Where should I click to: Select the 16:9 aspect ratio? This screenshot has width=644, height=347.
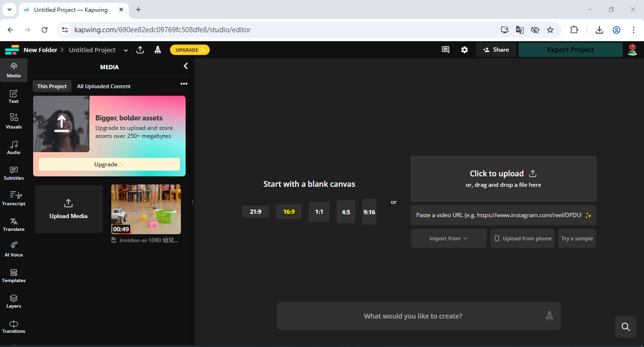click(289, 212)
